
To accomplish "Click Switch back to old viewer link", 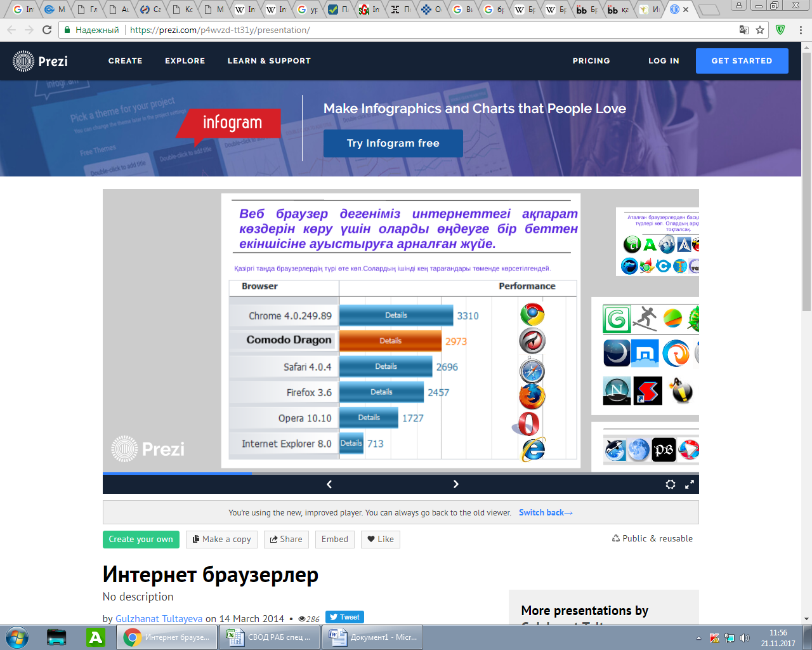I will (x=546, y=513).
